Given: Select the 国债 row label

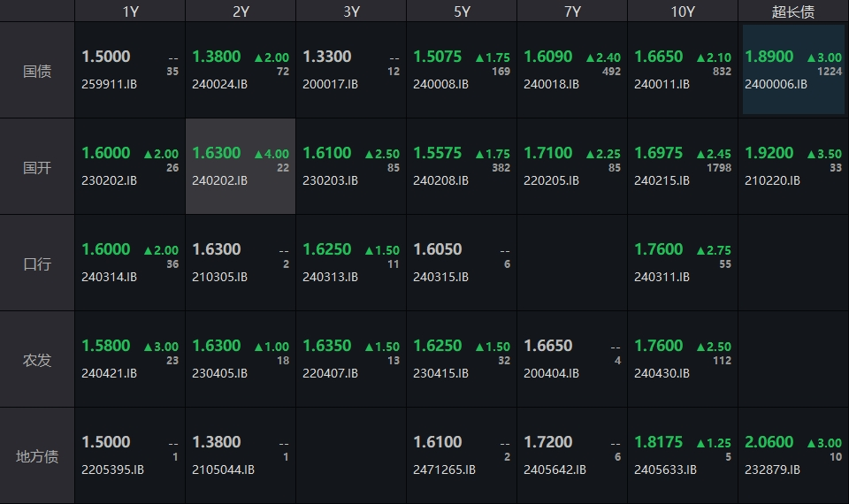Looking at the screenshot, I should tap(37, 71).
